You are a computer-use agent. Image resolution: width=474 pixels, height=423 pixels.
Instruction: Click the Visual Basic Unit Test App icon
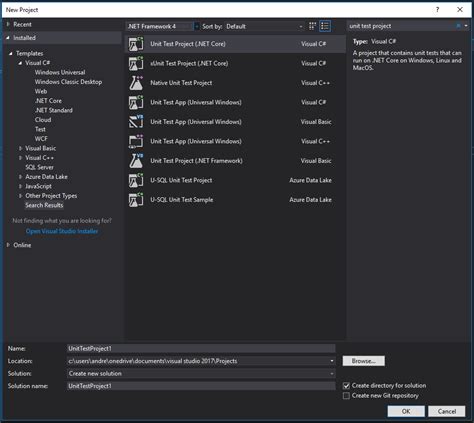click(x=136, y=122)
